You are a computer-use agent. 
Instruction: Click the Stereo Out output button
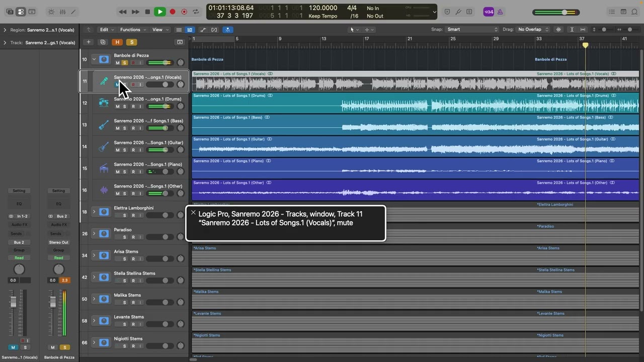58,242
